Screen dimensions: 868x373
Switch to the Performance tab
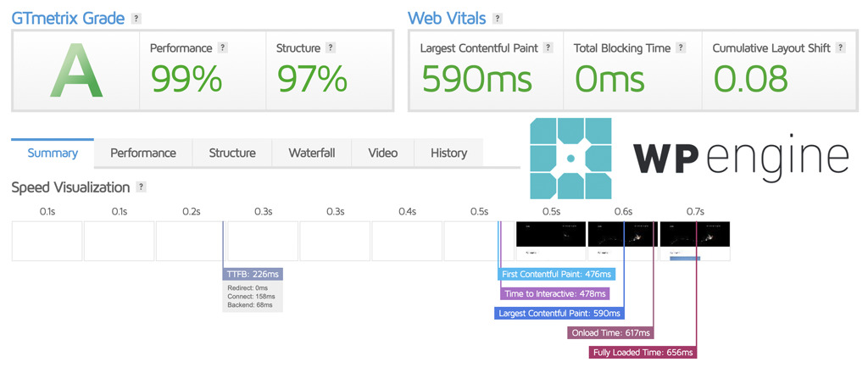coord(142,153)
